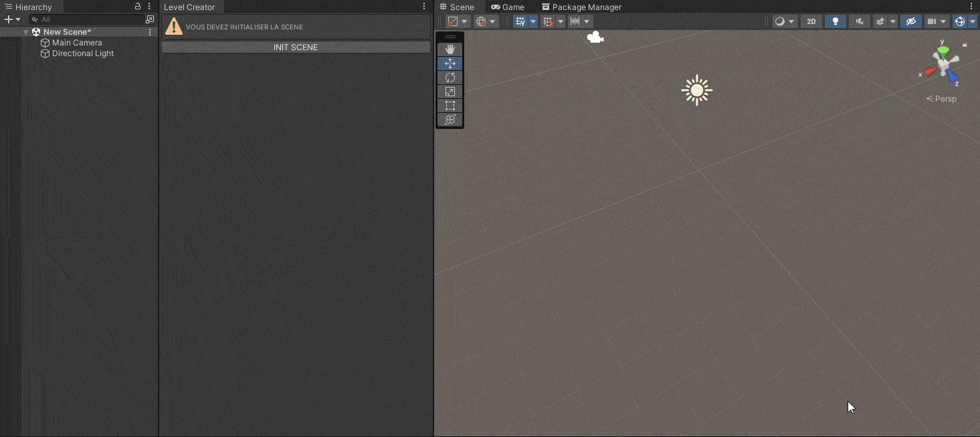
Task: Open New Scene row three-dot menu
Action: [x=150, y=32]
